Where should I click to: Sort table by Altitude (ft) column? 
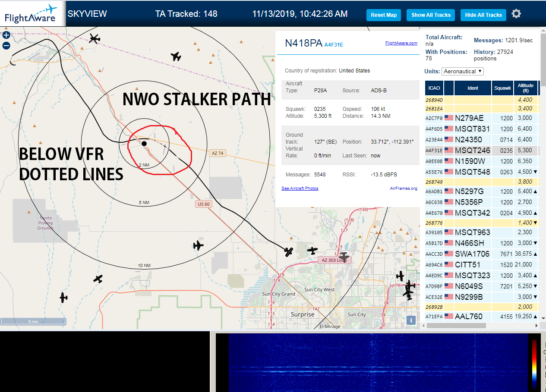pos(526,88)
